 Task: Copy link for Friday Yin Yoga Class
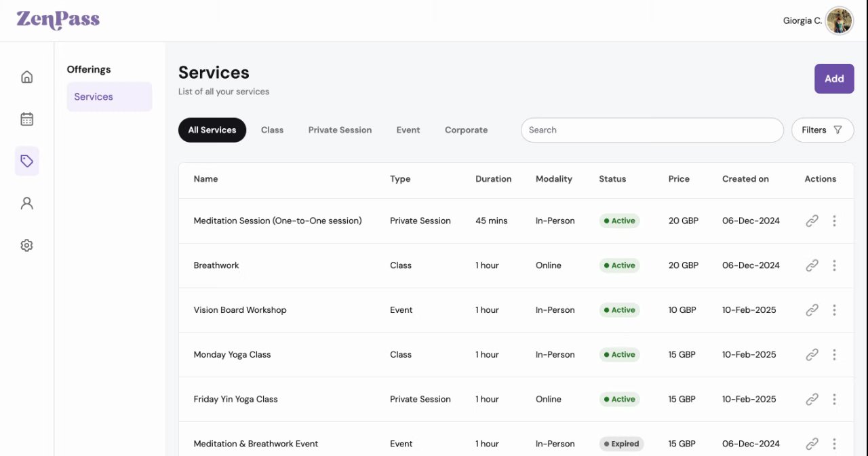coord(812,399)
